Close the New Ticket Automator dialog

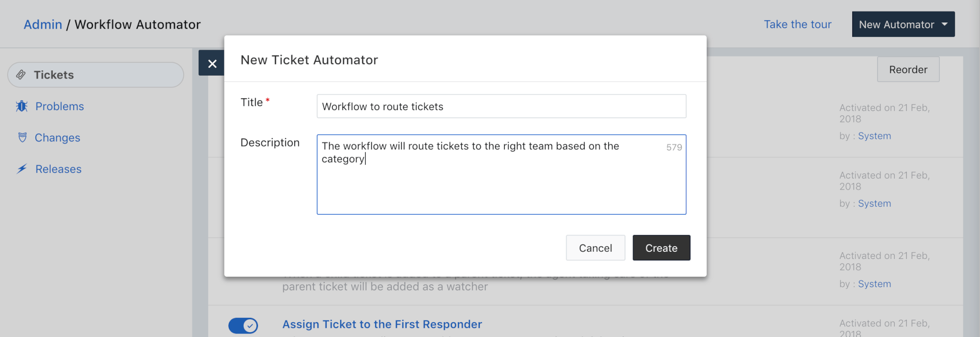212,63
